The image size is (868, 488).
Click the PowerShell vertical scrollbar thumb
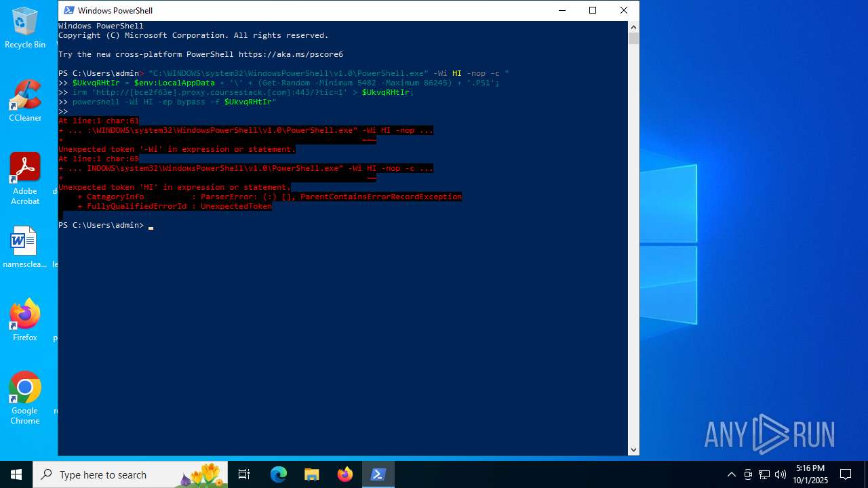[x=633, y=39]
